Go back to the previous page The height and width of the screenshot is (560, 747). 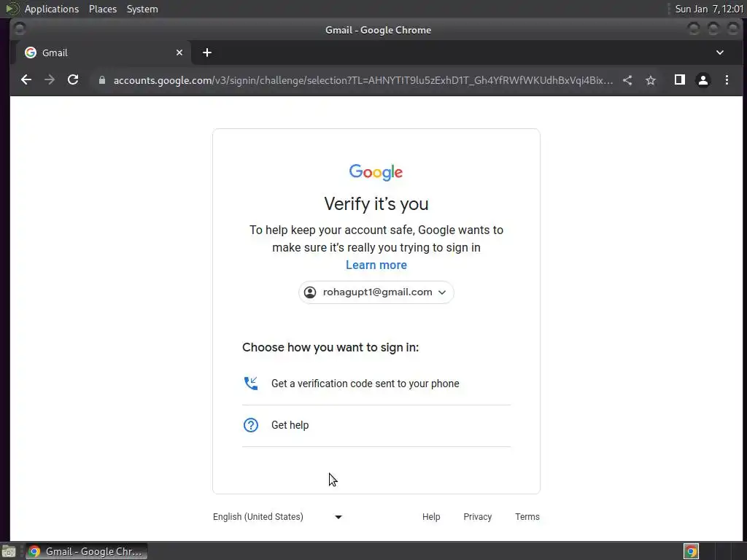[x=26, y=80]
